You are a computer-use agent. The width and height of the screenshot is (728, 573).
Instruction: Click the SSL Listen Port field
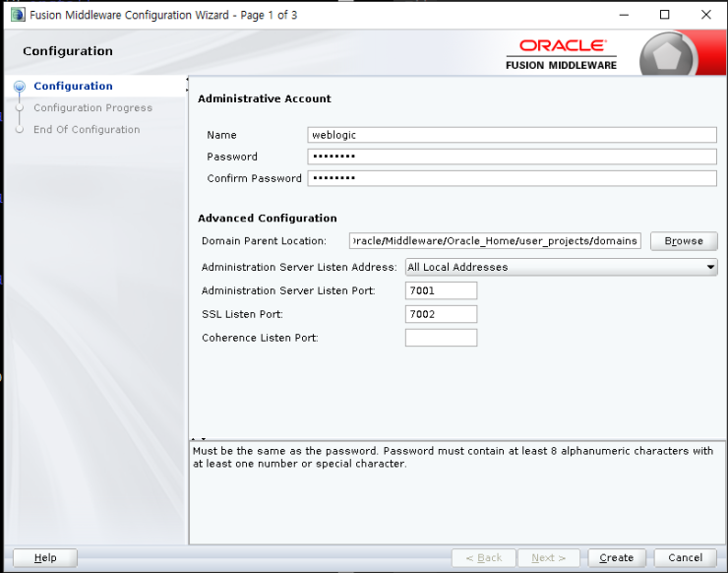coord(441,315)
